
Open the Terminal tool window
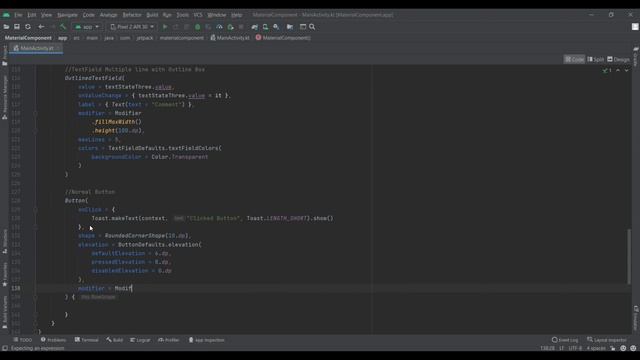(87, 340)
